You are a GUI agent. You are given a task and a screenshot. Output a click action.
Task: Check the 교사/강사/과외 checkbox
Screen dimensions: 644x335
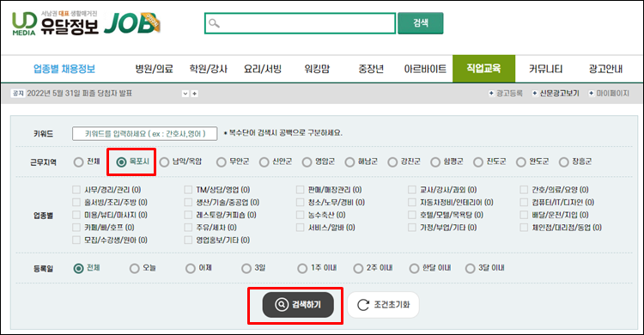pos(412,190)
